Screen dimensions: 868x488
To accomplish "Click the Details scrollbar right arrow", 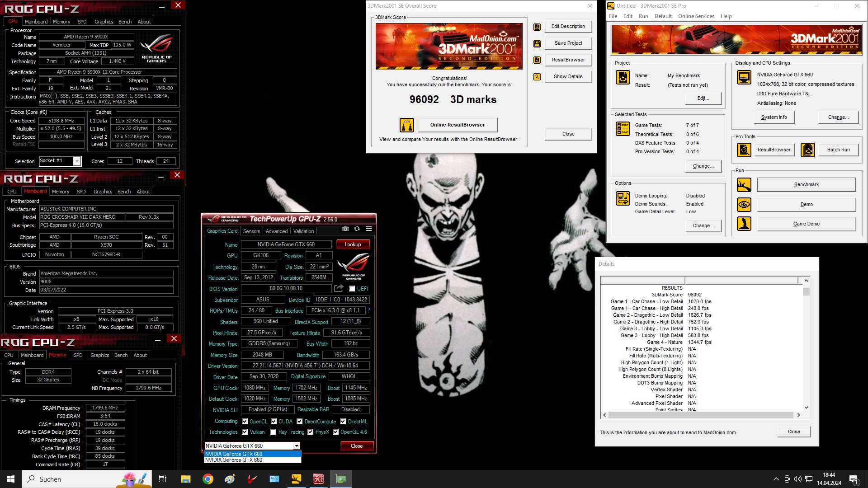I will pos(798,415).
